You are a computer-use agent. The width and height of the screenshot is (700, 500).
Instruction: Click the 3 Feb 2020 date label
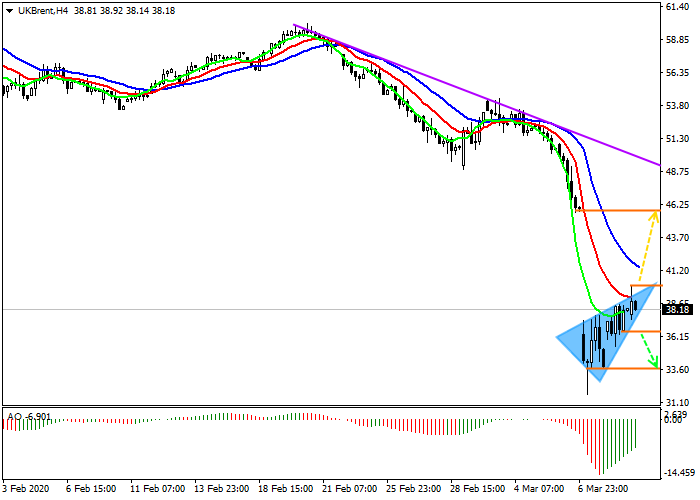[x=26, y=490]
